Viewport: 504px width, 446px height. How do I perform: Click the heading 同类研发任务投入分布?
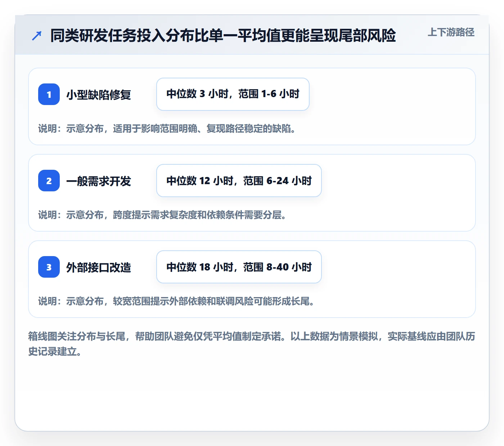pos(223,36)
